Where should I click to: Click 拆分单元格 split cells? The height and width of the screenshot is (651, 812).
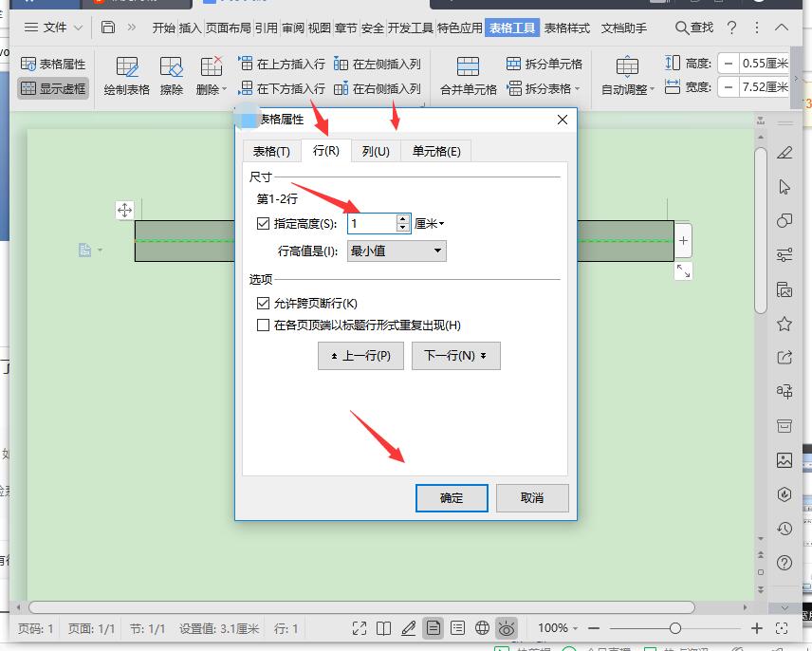click(x=544, y=64)
